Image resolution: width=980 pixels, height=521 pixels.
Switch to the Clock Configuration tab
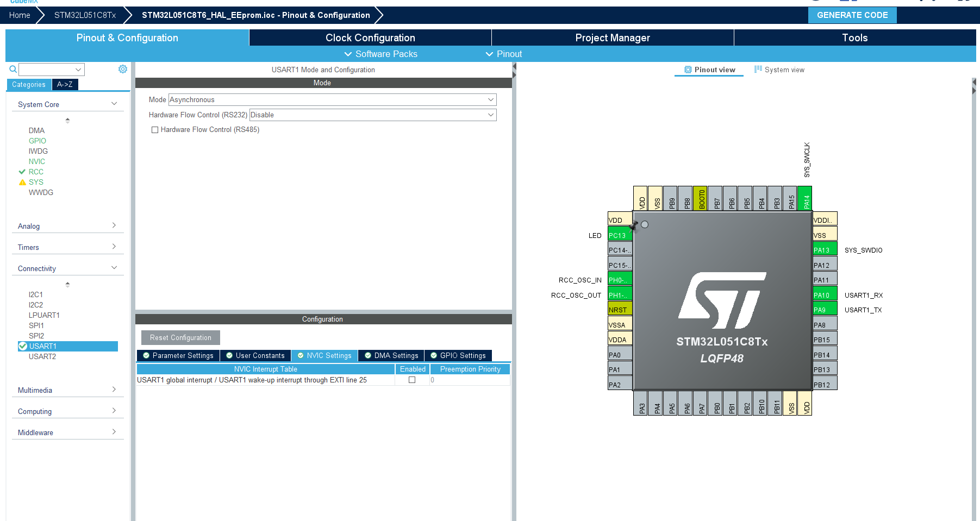370,37
